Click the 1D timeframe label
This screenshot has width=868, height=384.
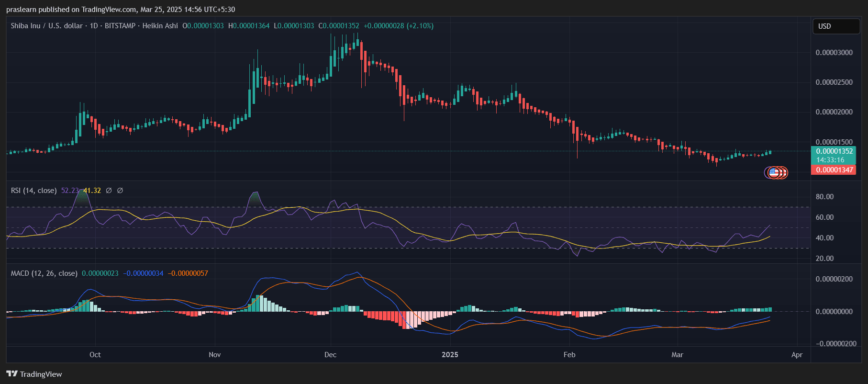tap(94, 26)
